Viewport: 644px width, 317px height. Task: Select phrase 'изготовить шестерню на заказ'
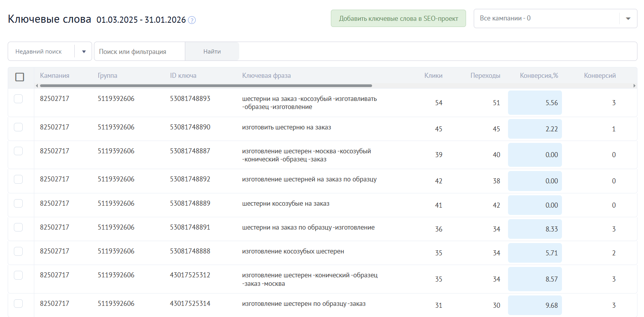point(287,127)
